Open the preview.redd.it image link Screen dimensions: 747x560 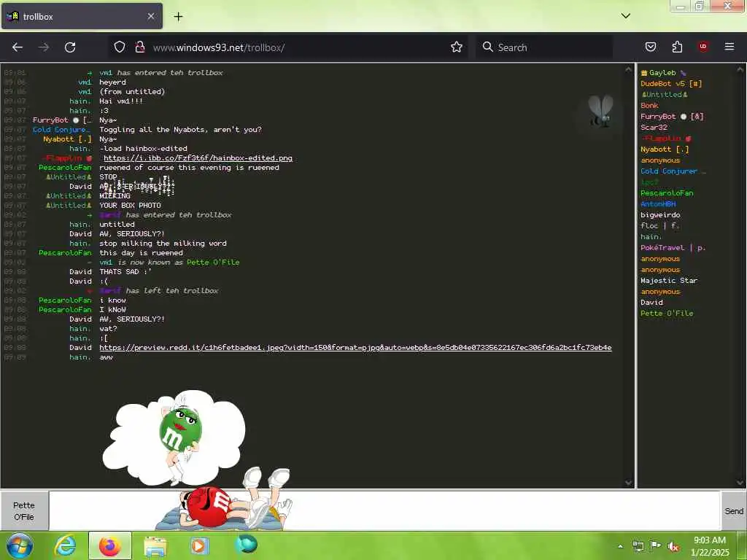point(355,348)
